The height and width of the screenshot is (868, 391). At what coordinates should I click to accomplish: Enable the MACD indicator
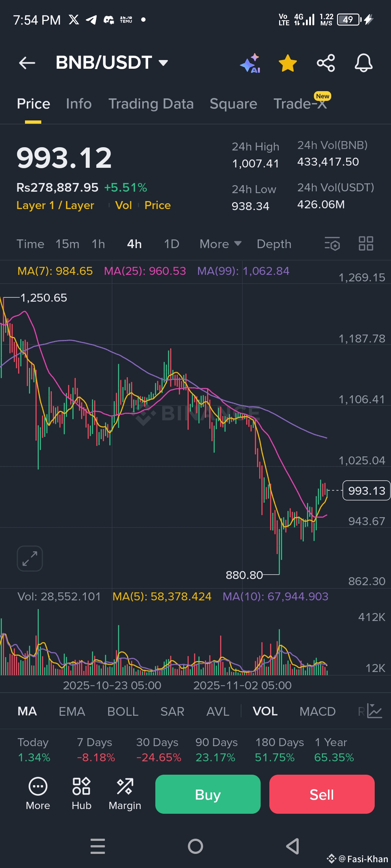click(318, 711)
